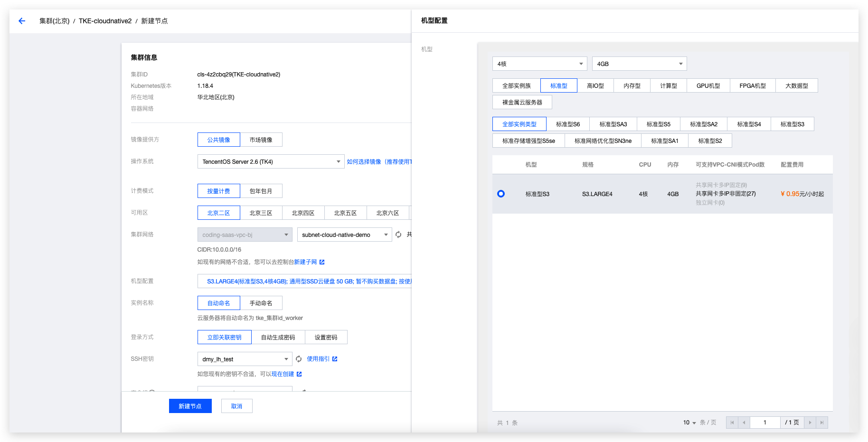
Task: Open subnet-cloud-native-demo subnet dropdown
Action: [345, 235]
